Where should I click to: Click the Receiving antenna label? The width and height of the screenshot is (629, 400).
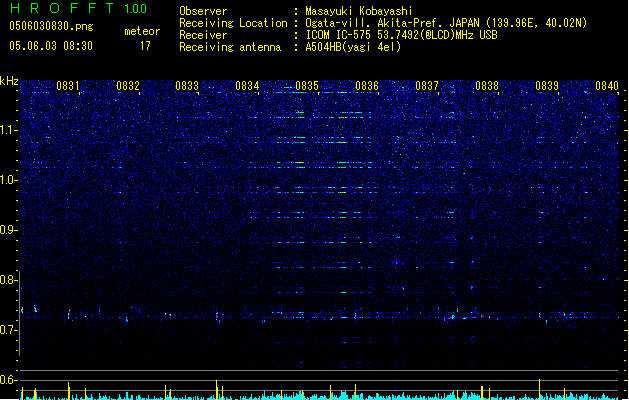(x=230, y=47)
